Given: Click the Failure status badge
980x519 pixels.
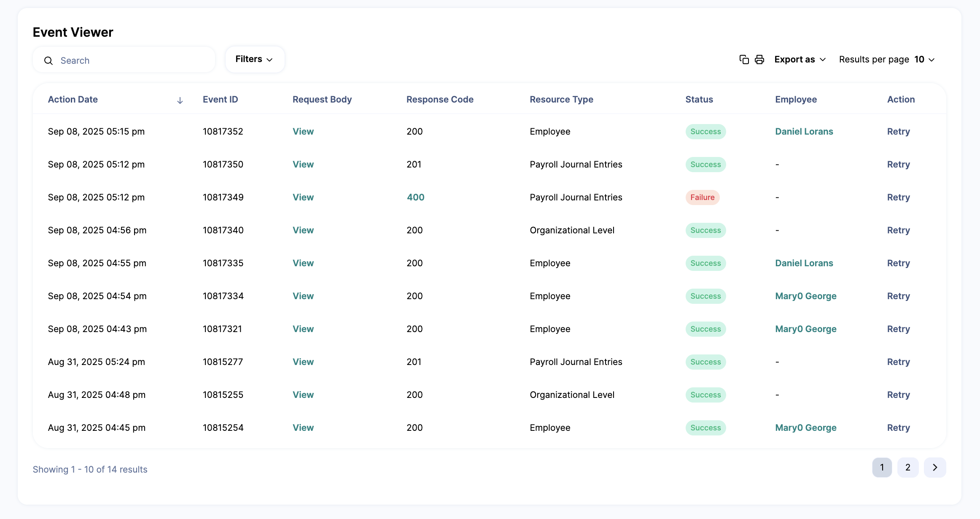Looking at the screenshot, I should [702, 197].
